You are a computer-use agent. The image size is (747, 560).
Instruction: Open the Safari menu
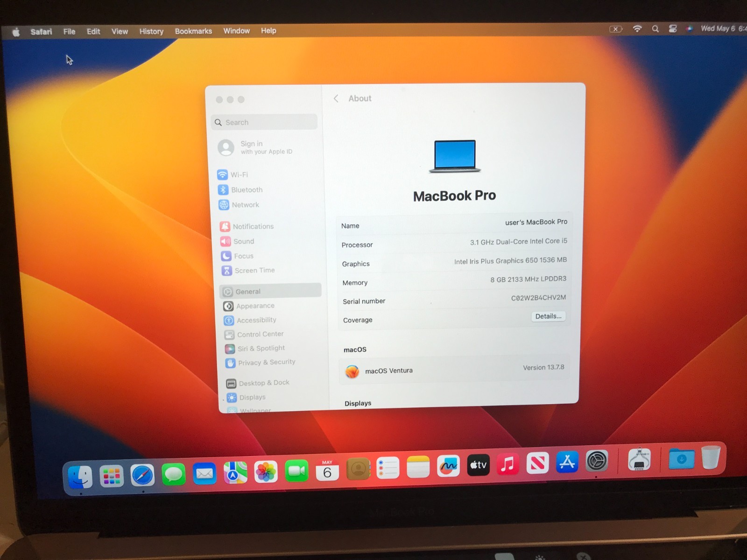[41, 32]
